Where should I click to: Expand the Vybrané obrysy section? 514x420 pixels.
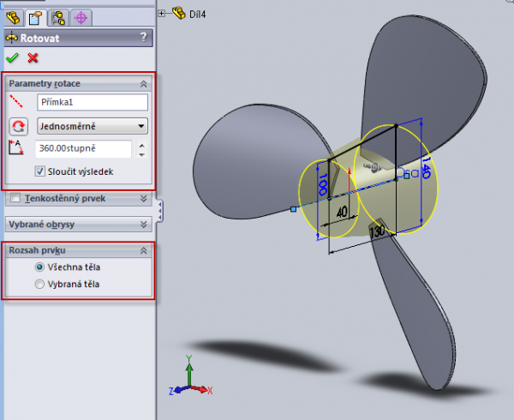point(144,225)
